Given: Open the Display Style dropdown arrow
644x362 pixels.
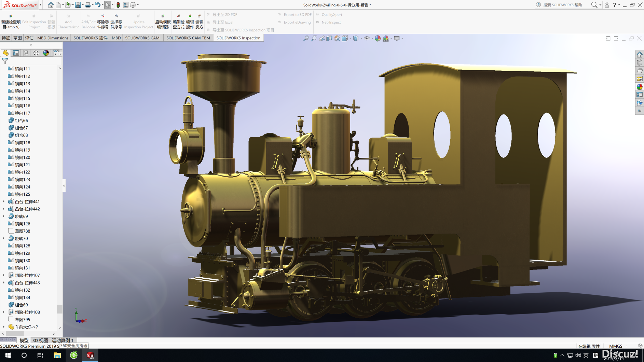Looking at the screenshot, I should 361,38.
